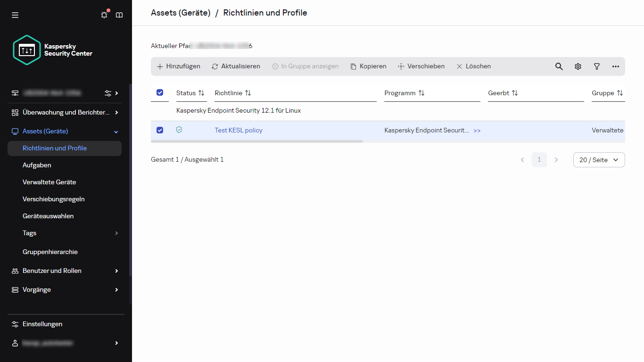Open the Test KESL policy link
This screenshot has height=362, width=644.
coord(239,130)
